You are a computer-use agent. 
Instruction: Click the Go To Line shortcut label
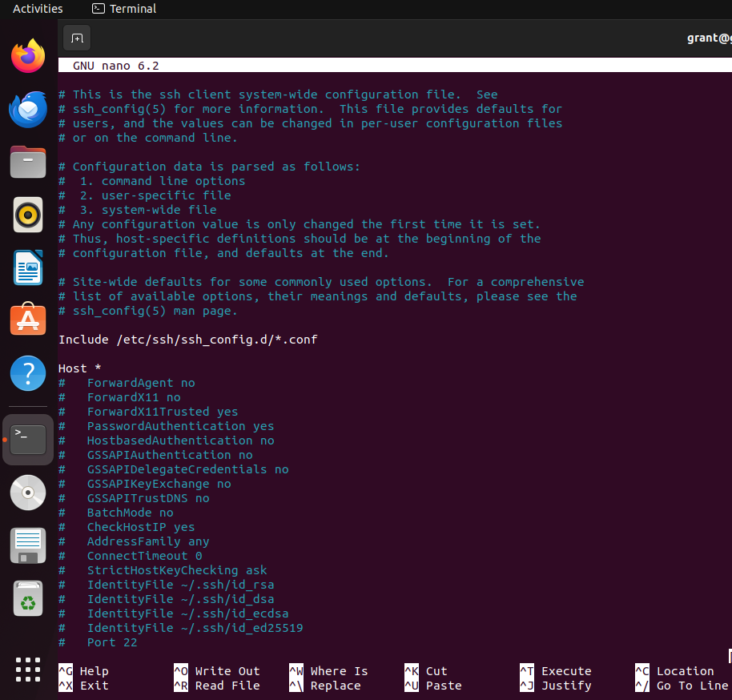(x=690, y=686)
